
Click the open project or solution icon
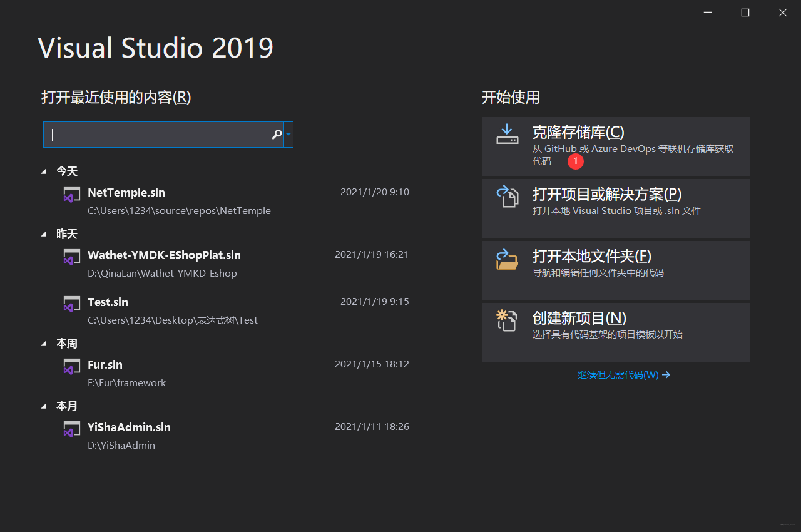point(508,196)
